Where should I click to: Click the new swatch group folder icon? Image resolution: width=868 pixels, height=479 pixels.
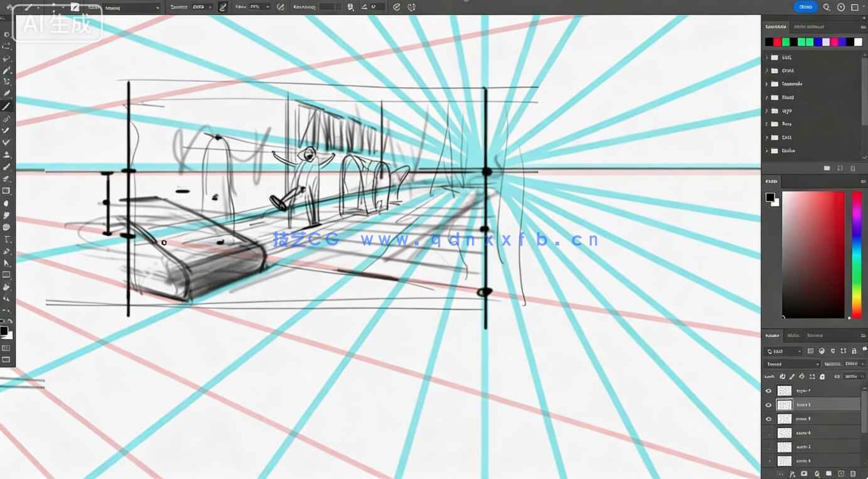(x=827, y=168)
